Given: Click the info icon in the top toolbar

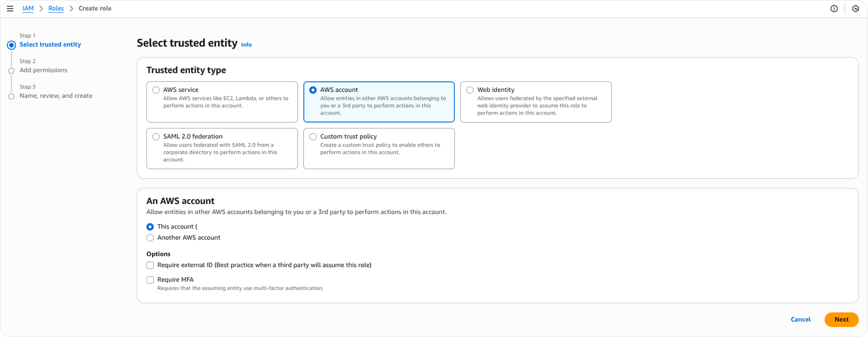Looking at the screenshot, I should pyautogui.click(x=834, y=8).
